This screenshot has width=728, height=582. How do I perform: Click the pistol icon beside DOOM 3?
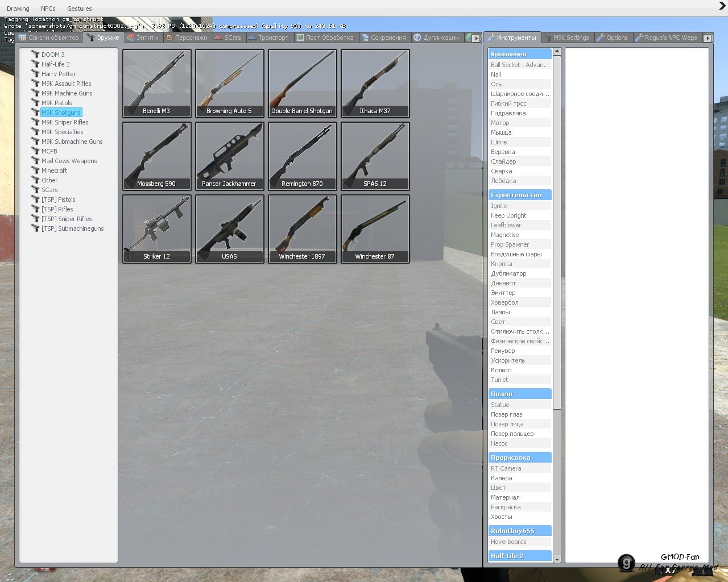(35, 55)
